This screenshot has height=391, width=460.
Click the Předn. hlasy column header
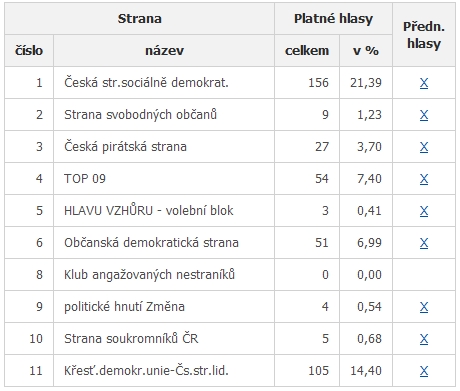424,35
